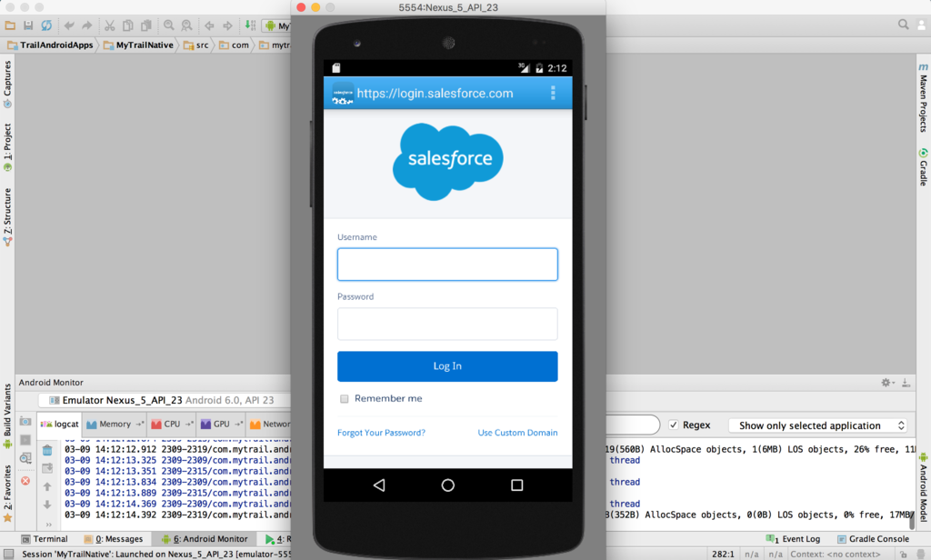Open the Event Log tab

[793, 538]
